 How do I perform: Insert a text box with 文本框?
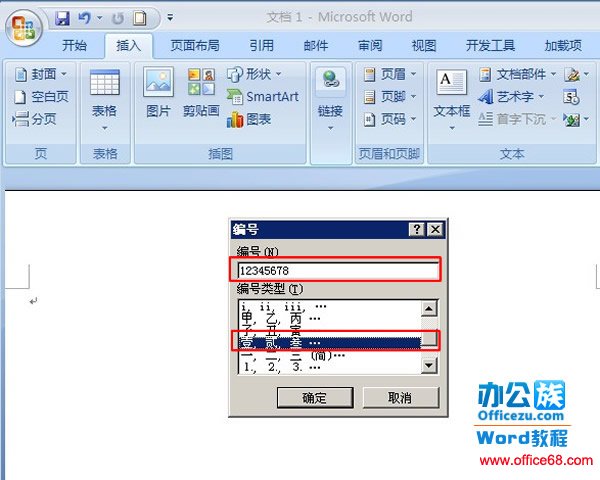pos(452,92)
